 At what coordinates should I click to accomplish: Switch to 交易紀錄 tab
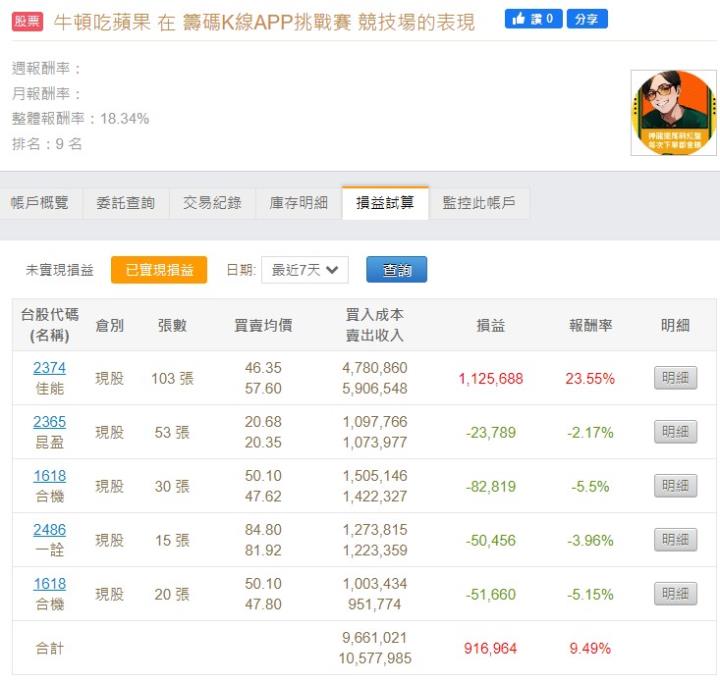tap(212, 203)
